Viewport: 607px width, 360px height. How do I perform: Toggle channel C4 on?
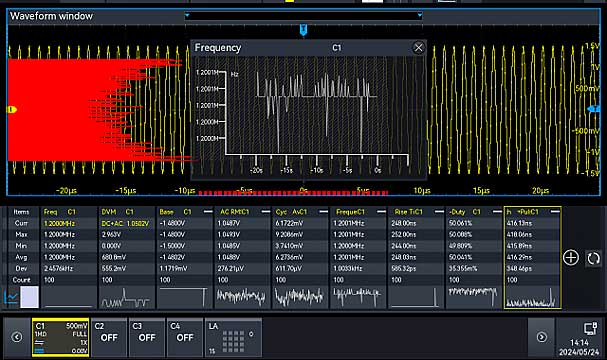(185, 337)
